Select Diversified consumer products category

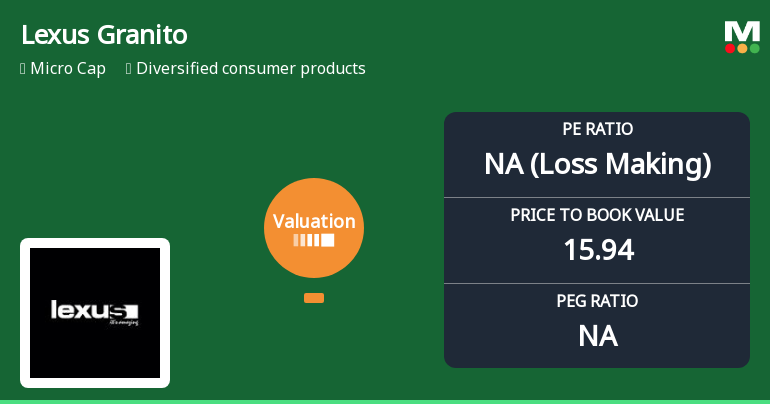click(250, 69)
